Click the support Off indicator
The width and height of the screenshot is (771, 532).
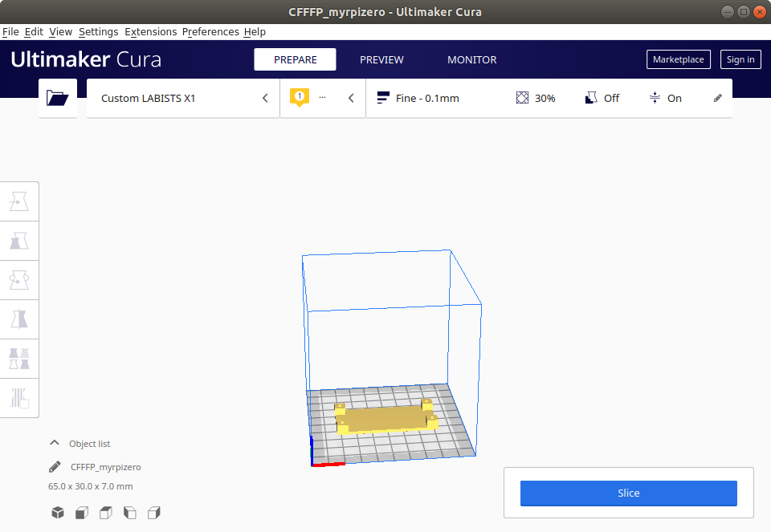click(x=602, y=98)
